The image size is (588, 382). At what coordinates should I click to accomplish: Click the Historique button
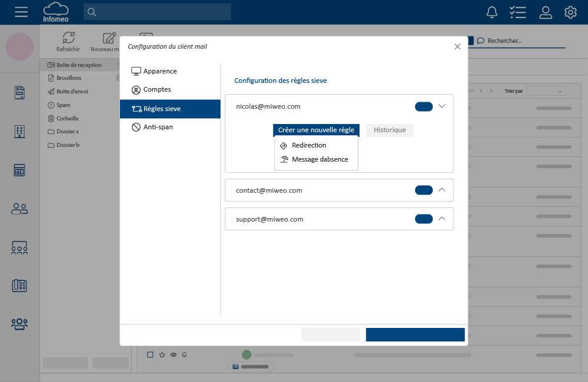(390, 130)
